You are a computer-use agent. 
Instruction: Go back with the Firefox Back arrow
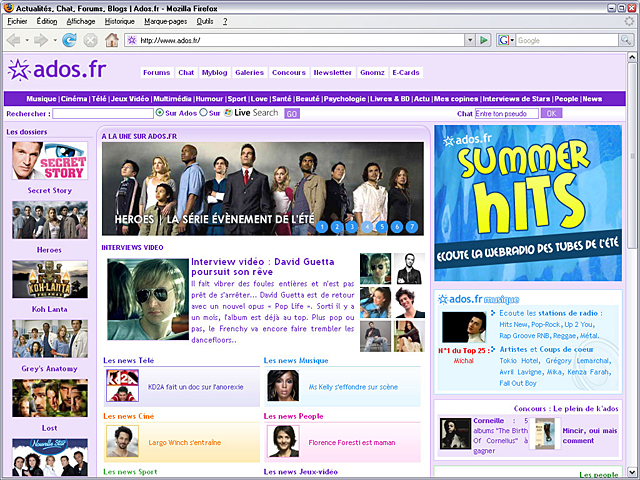[x=13, y=40]
